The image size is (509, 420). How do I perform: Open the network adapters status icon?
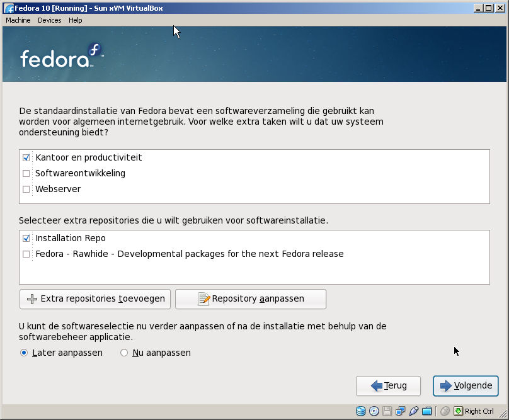(x=400, y=411)
